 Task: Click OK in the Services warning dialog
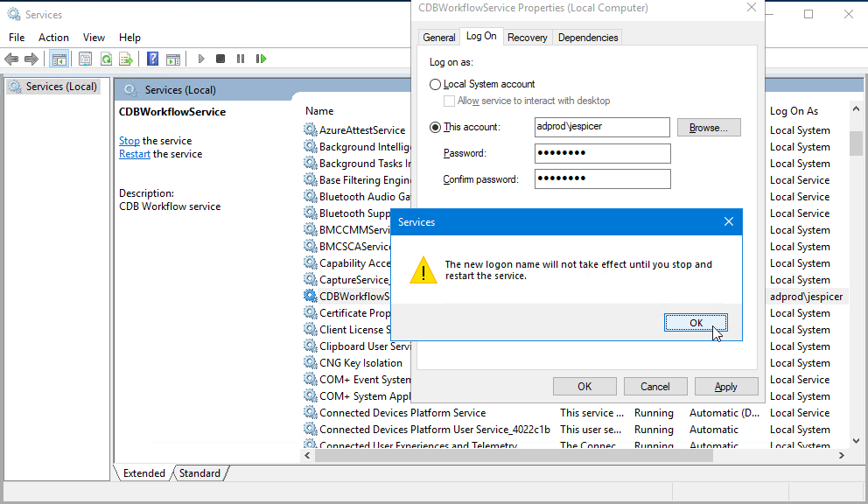click(x=696, y=323)
